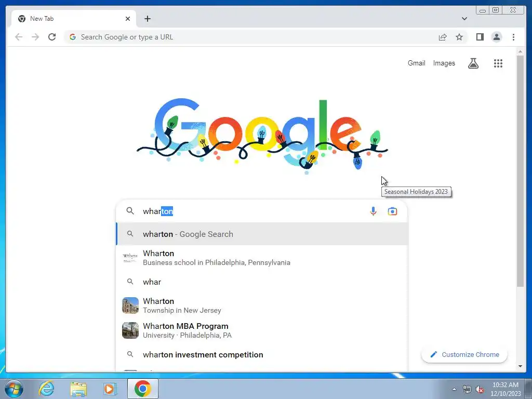The image size is (532, 399).
Task: Choose the Wharton business school in Philadelphia suggestion
Action: click(x=262, y=258)
